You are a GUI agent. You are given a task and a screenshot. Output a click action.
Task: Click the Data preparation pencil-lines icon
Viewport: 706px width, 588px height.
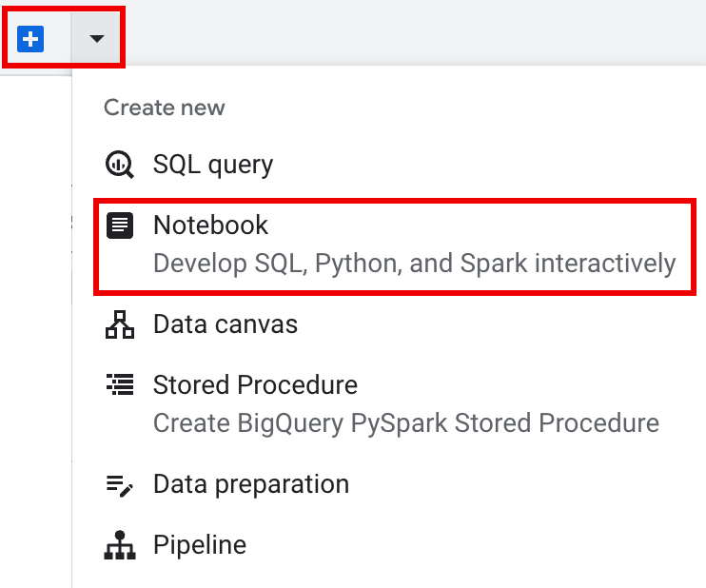click(x=120, y=484)
